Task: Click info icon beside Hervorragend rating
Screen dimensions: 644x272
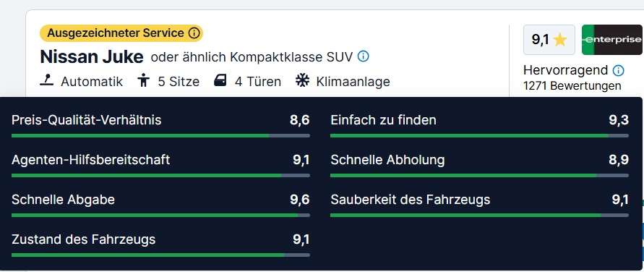Action: 618,71
